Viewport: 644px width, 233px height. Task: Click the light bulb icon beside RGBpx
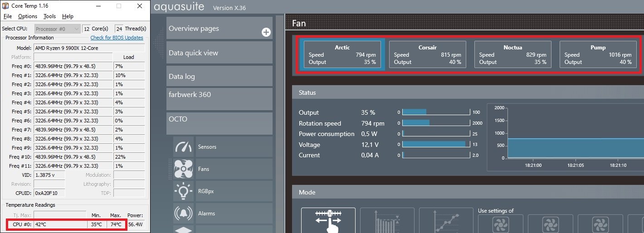[x=183, y=191]
